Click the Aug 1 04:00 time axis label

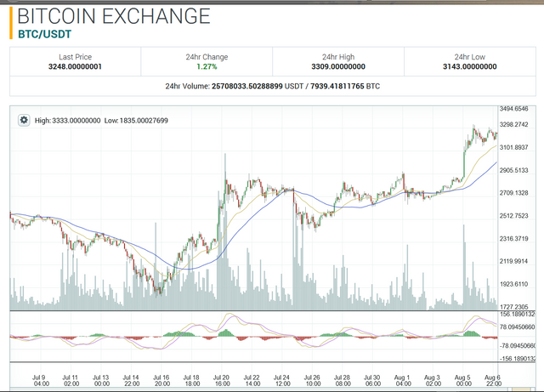[403, 381]
